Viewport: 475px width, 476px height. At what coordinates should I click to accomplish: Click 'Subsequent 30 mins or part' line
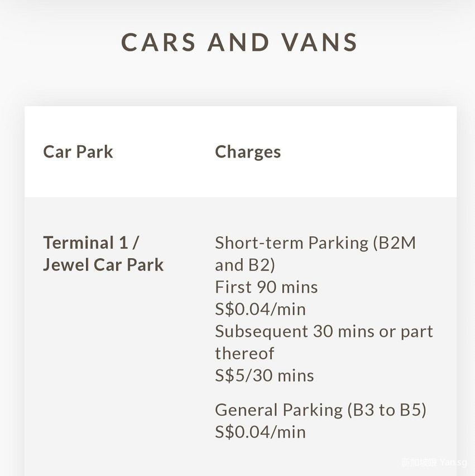point(324,331)
